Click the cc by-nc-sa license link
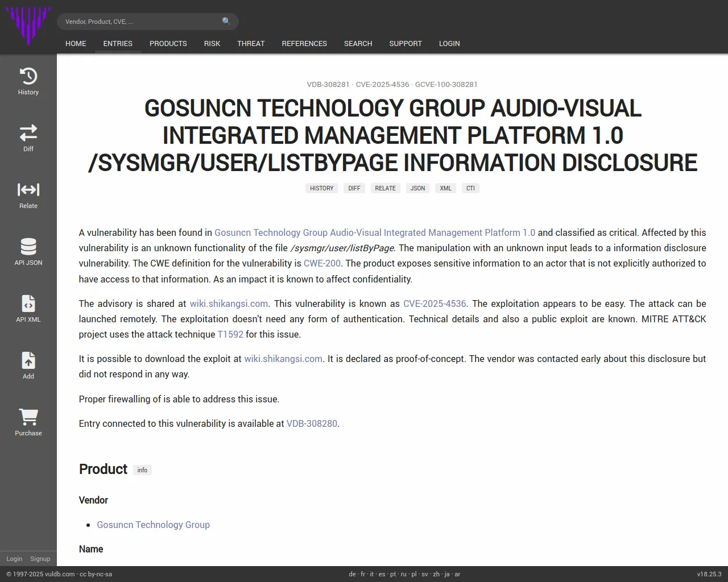This screenshot has height=582, width=728. click(96, 574)
